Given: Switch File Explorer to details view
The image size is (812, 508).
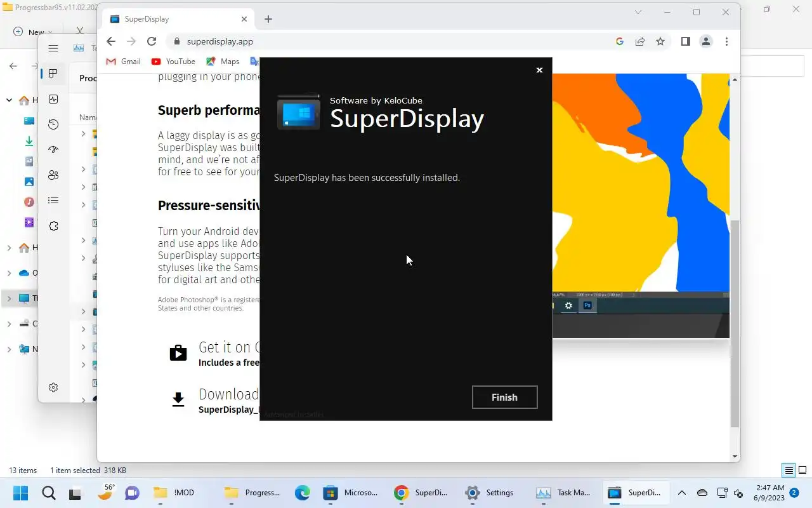Looking at the screenshot, I should click(789, 471).
